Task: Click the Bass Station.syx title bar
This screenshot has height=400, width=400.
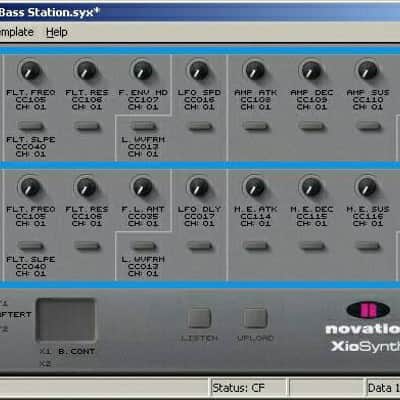Action: click(200, 13)
